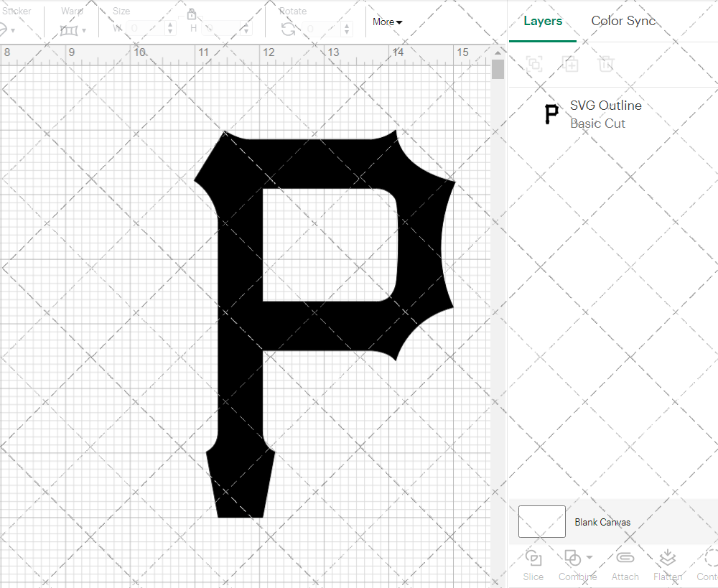Click the vertical scrollbar thumb
This screenshot has height=588, width=718.
point(498,69)
